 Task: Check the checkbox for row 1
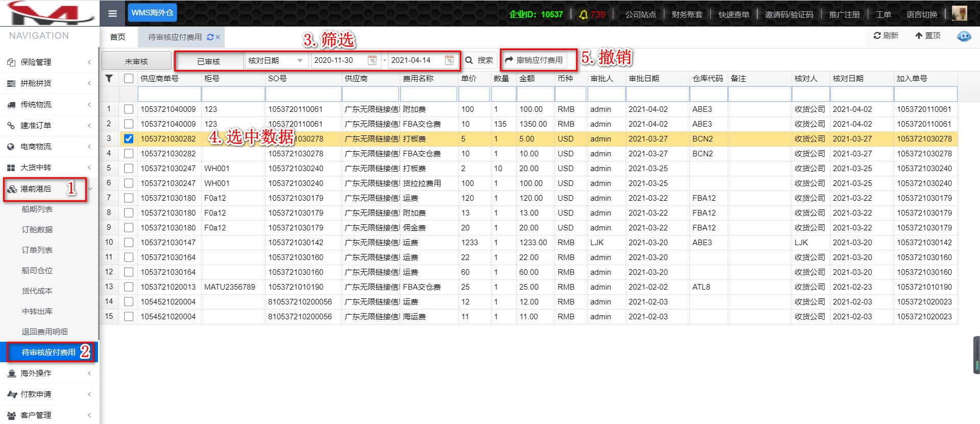click(x=129, y=109)
